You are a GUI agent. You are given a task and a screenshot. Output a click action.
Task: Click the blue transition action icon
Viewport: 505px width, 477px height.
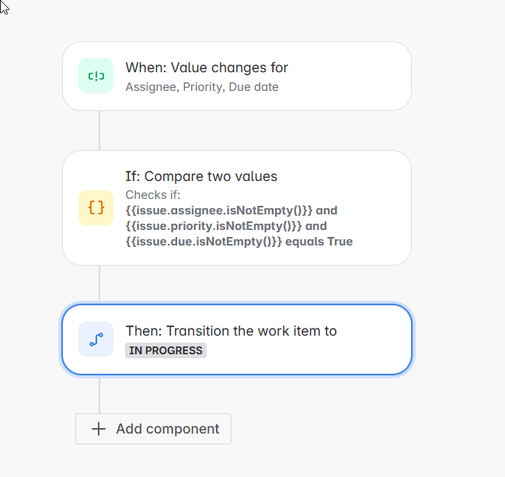[x=96, y=339]
